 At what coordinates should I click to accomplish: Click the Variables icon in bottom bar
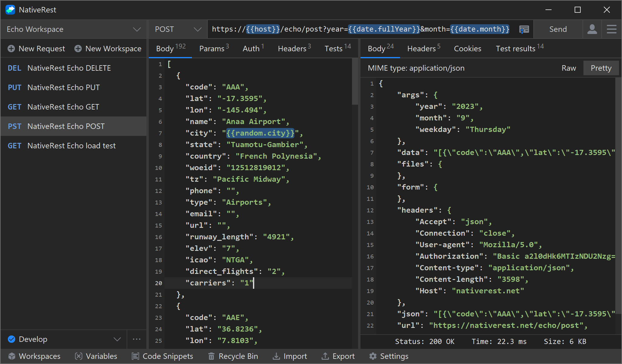tap(79, 356)
